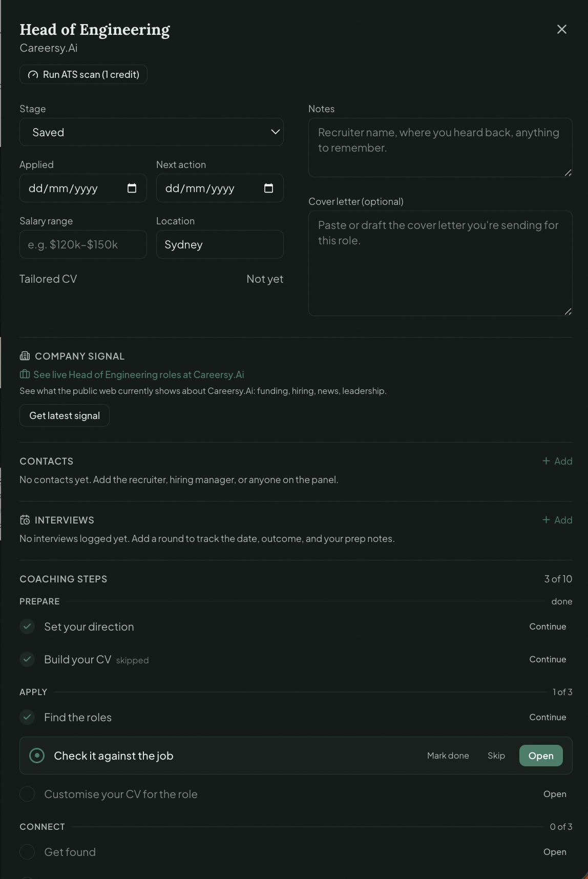The width and height of the screenshot is (588, 879).
Task: Click the Connect section '0 of 3' progress
Action: pyautogui.click(x=561, y=827)
